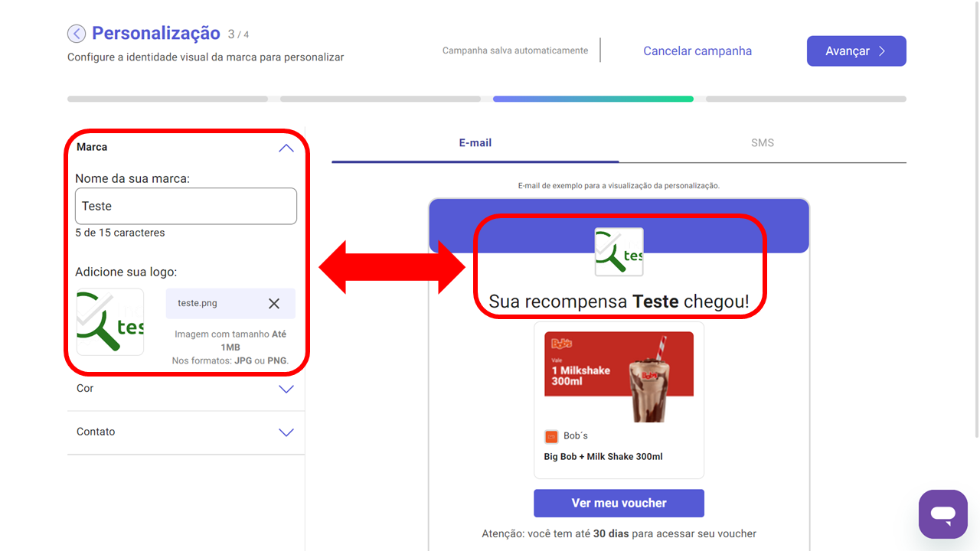Expand the Contato section

pos(286,432)
